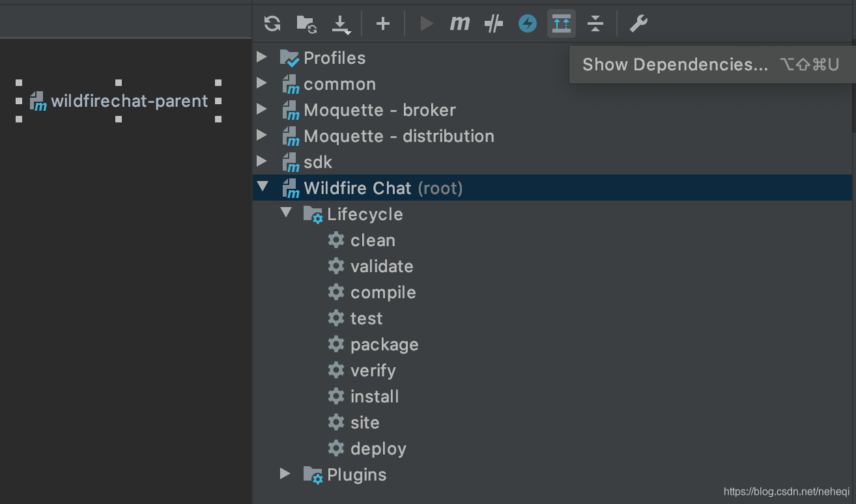
Task: Select the Plugins folder label
Action: [357, 475]
